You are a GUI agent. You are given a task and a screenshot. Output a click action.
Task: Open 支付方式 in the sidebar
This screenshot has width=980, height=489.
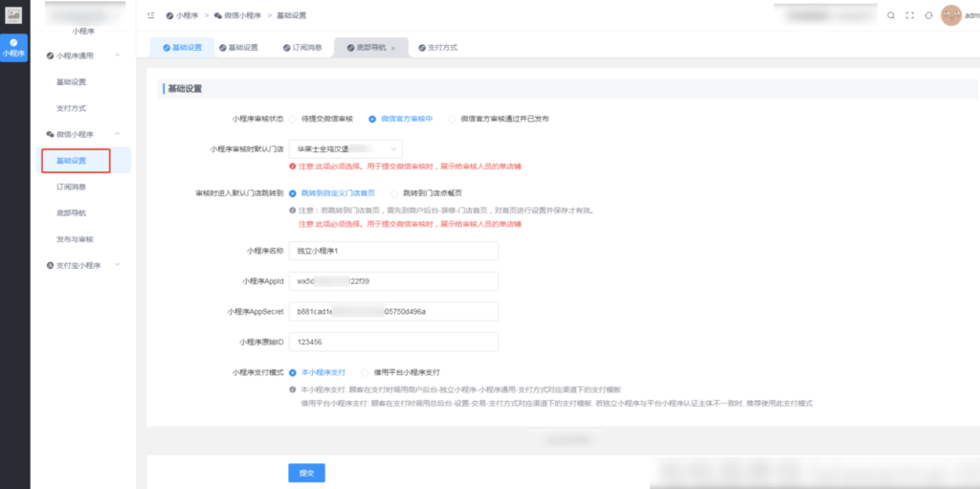coord(71,108)
